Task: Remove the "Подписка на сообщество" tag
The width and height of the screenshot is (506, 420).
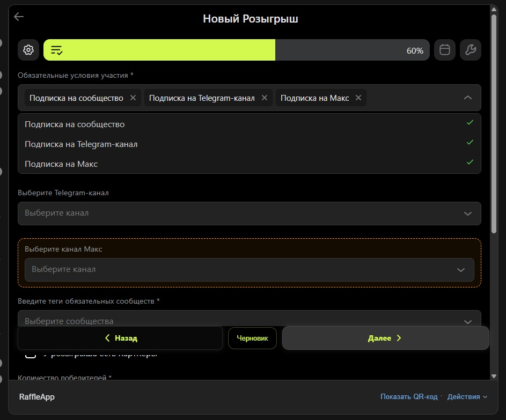Action: [133, 98]
